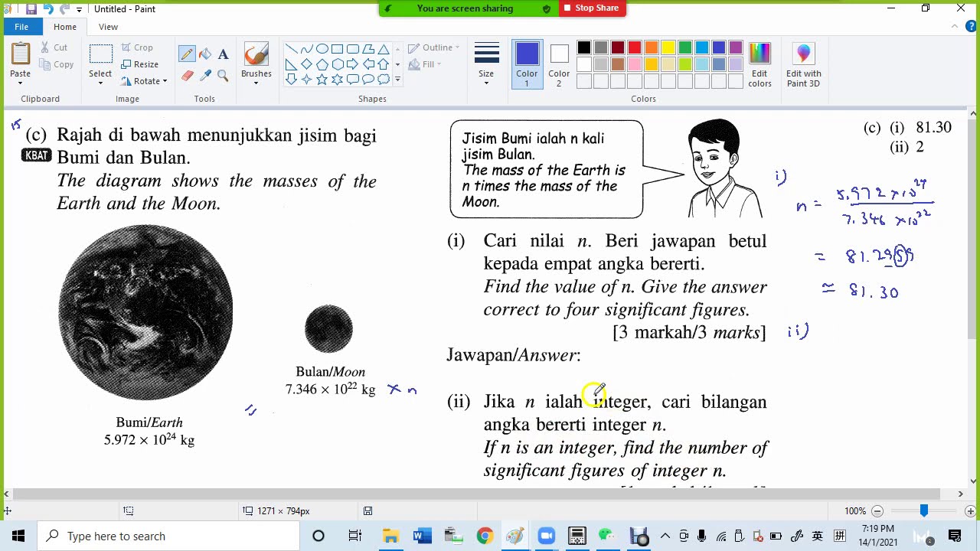Pick the green color swatch
The image size is (980, 551).
pyautogui.click(x=685, y=48)
